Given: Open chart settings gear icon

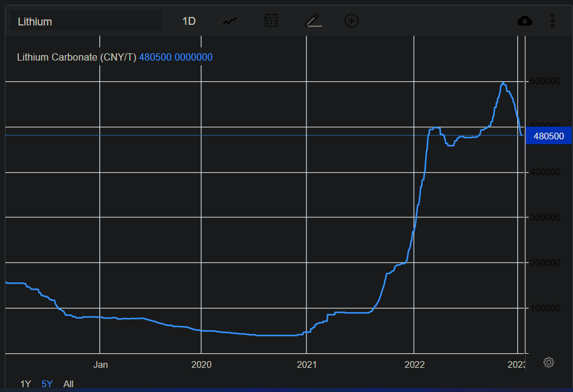Looking at the screenshot, I should pyautogui.click(x=549, y=362).
